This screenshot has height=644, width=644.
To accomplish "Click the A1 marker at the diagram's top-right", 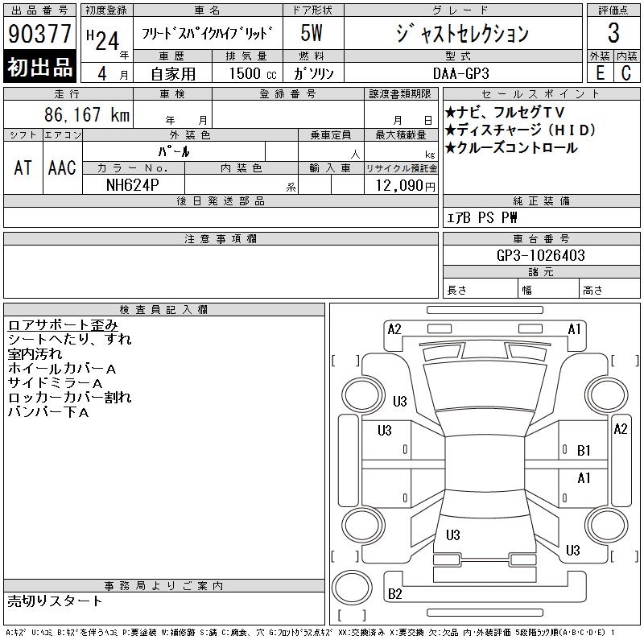I will click(575, 328).
